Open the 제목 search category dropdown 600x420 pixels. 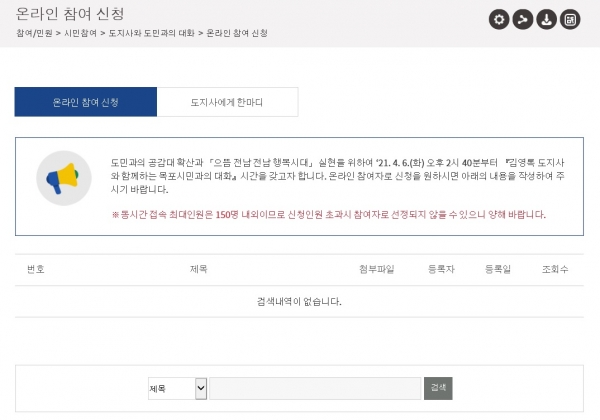176,388
